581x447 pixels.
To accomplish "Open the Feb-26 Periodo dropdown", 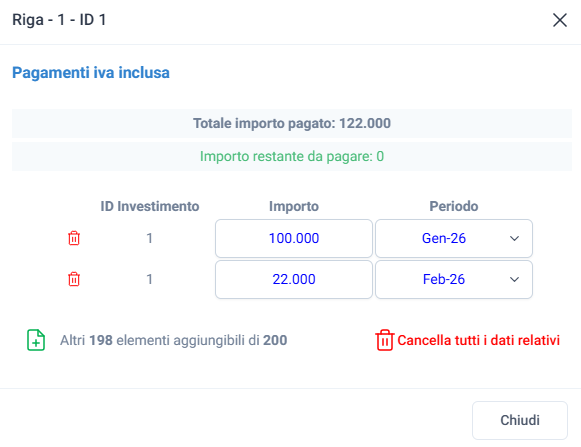I will click(x=454, y=279).
